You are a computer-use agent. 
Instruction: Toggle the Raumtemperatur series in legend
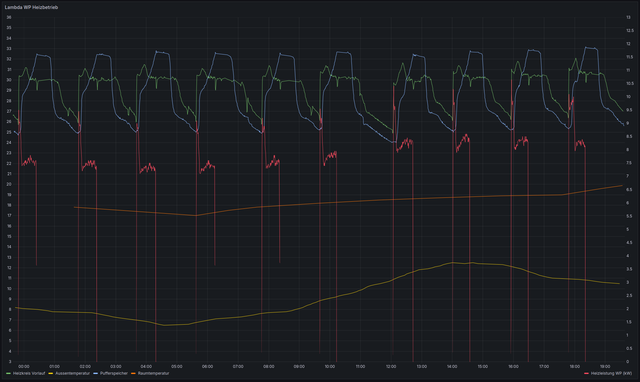[153, 373]
